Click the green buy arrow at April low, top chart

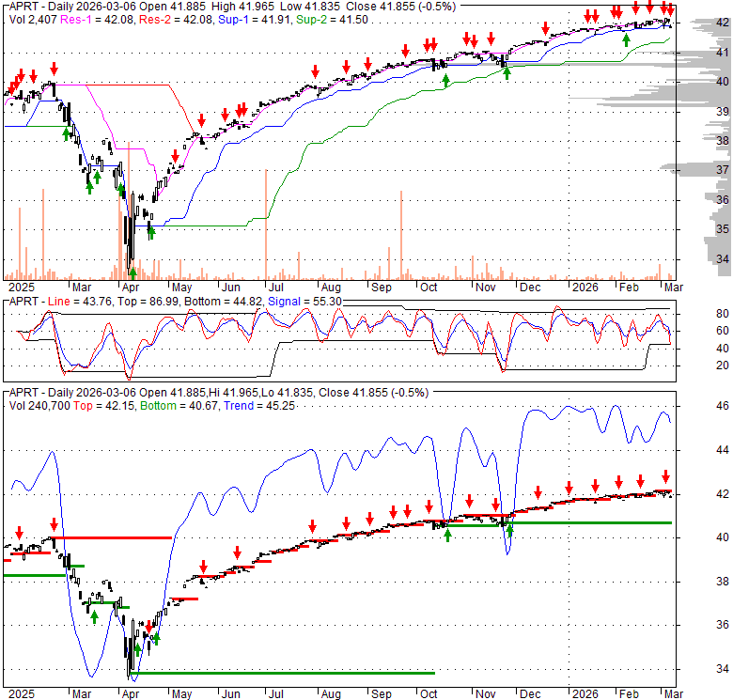pyautogui.click(x=133, y=273)
